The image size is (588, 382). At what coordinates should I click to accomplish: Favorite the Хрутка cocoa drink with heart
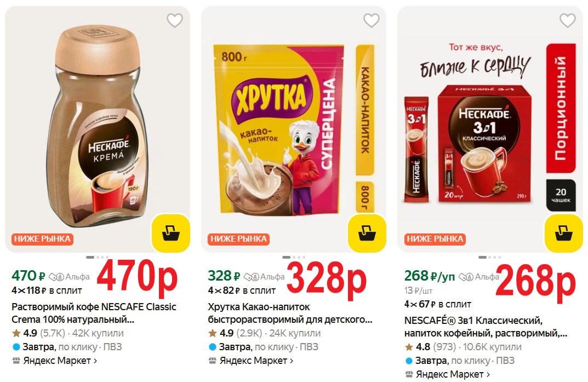click(371, 21)
